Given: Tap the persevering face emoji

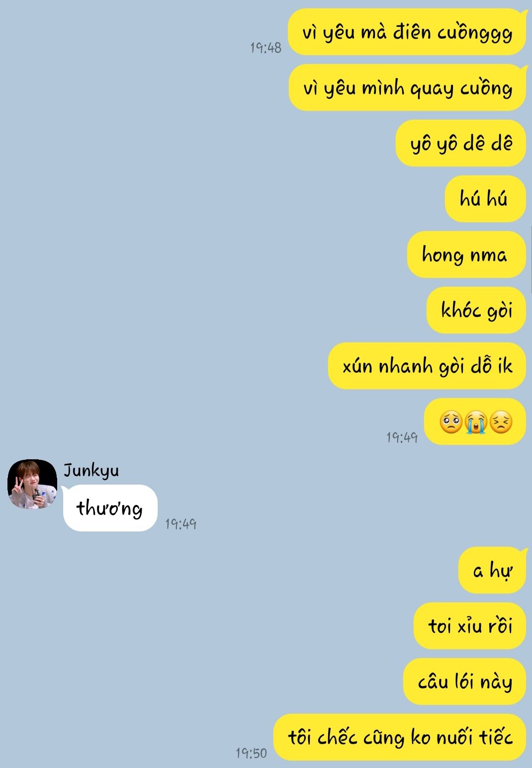Looking at the screenshot, I should point(501,423).
